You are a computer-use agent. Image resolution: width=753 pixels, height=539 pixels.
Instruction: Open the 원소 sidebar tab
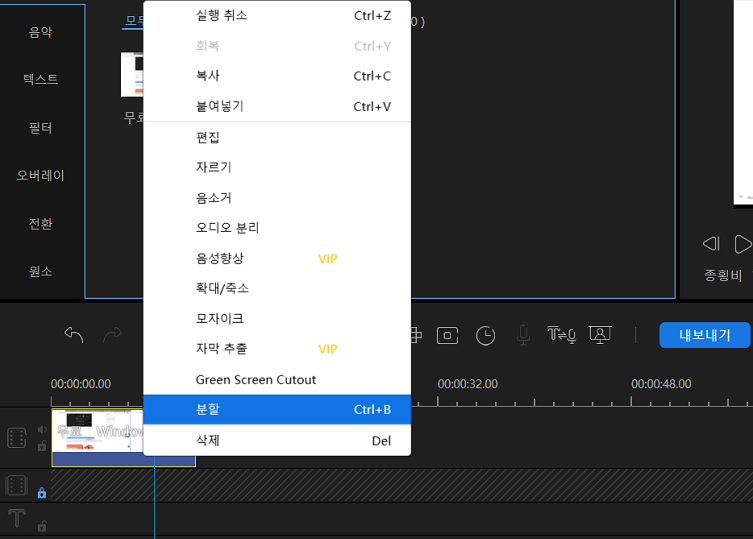40,271
